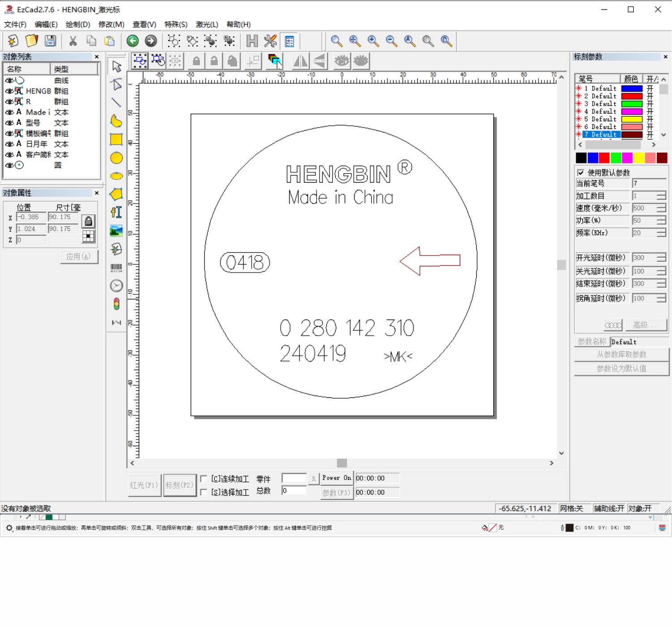Click the gray Redo arrow
Viewport: 672px width, 627px height.
(x=151, y=41)
